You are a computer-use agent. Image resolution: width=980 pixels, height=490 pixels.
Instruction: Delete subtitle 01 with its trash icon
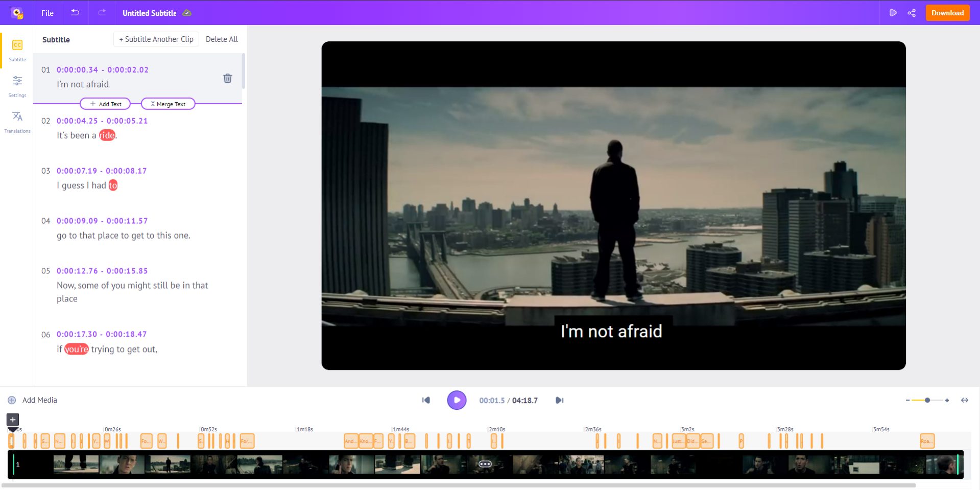tap(228, 78)
